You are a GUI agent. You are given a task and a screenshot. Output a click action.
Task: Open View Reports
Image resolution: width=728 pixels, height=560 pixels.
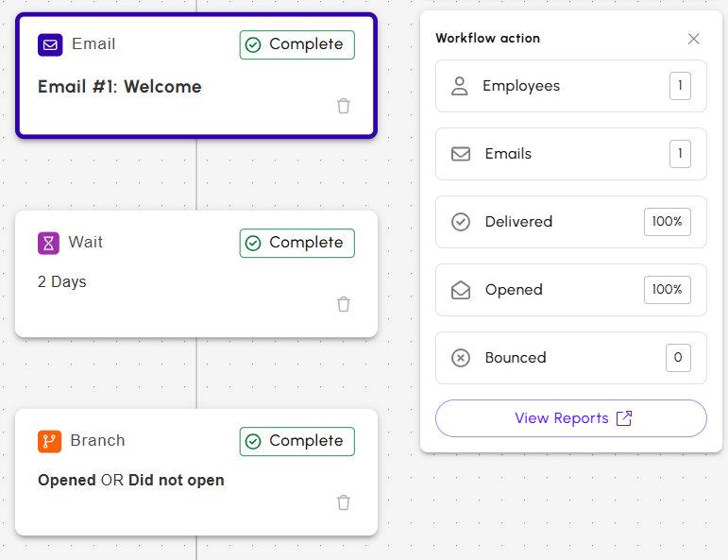point(571,418)
